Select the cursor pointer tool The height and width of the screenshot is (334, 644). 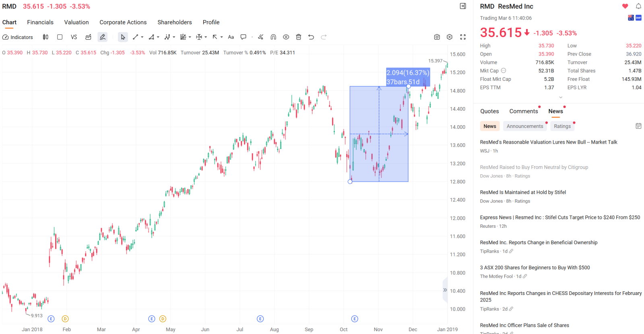click(x=123, y=37)
